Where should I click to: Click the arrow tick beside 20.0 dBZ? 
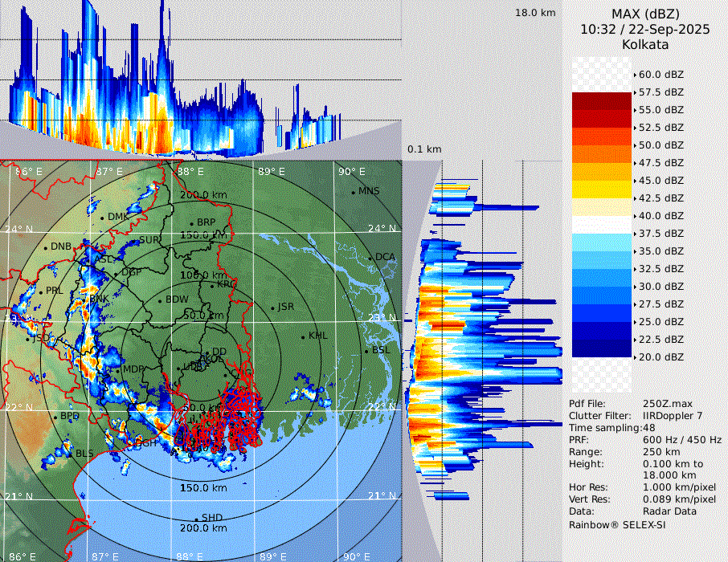point(635,357)
